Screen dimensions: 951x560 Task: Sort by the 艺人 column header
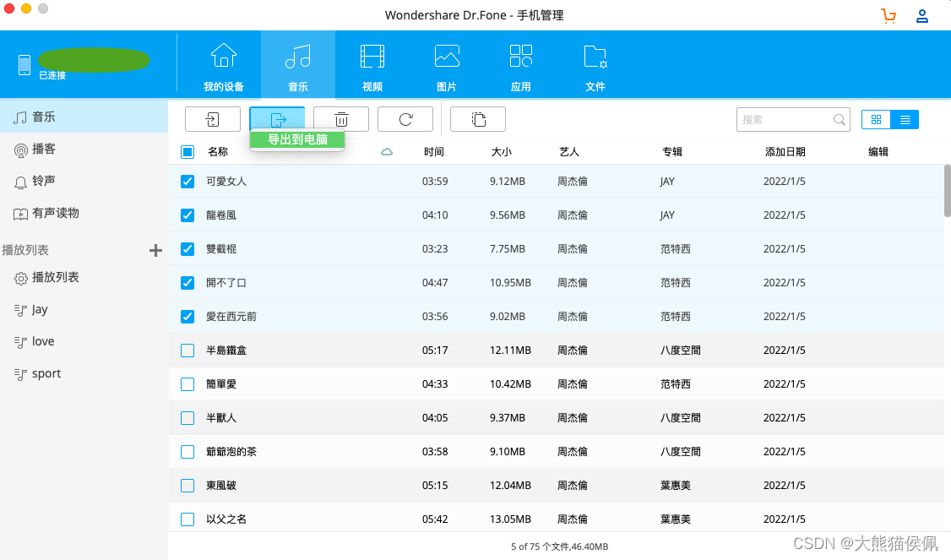(569, 152)
